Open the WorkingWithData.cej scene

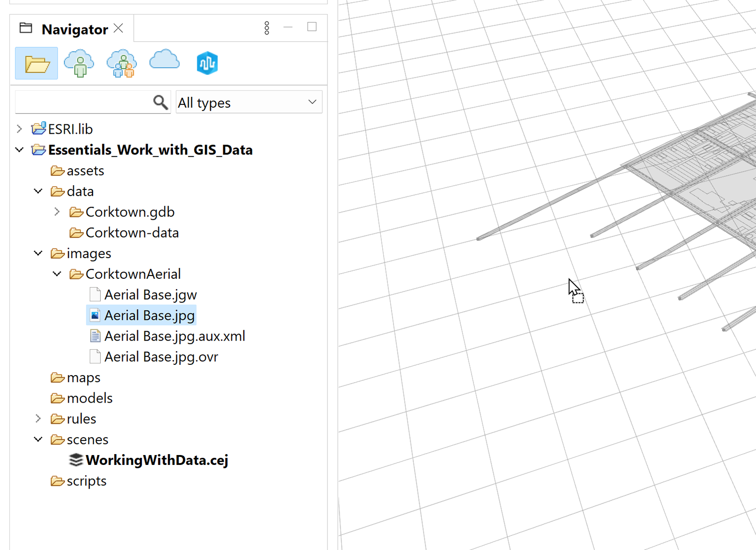click(x=157, y=459)
